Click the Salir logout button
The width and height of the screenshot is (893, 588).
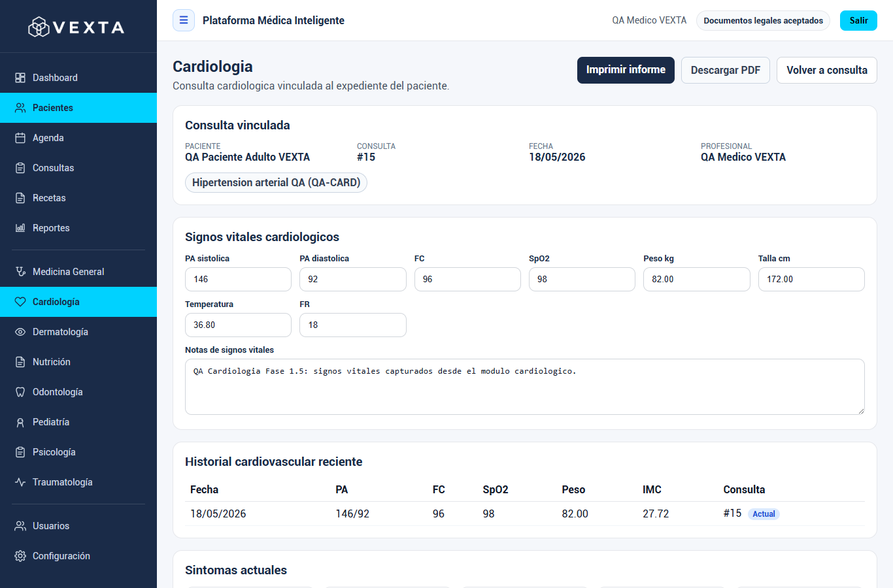[x=858, y=20]
